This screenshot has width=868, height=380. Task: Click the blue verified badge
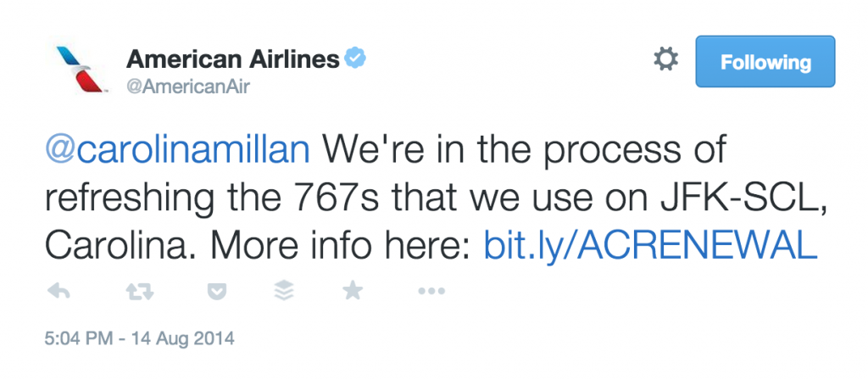tap(355, 59)
